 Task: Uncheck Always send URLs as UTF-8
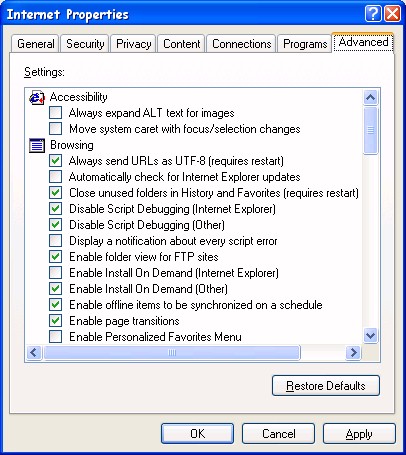tap(55, 161)
